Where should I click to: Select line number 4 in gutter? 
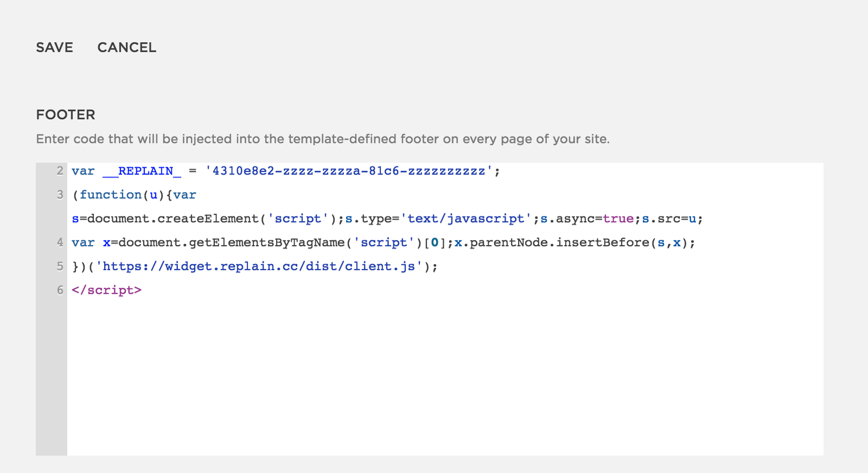(60, 242)
